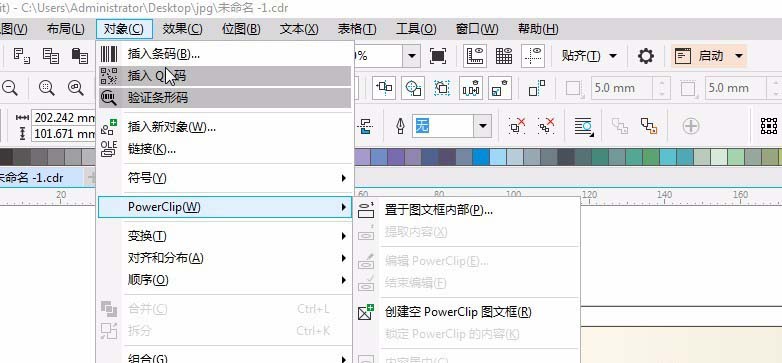Toggle the align-objects icon after the zoom field
Viewport: 782px width, 363px height.
(x=385, y=88)
